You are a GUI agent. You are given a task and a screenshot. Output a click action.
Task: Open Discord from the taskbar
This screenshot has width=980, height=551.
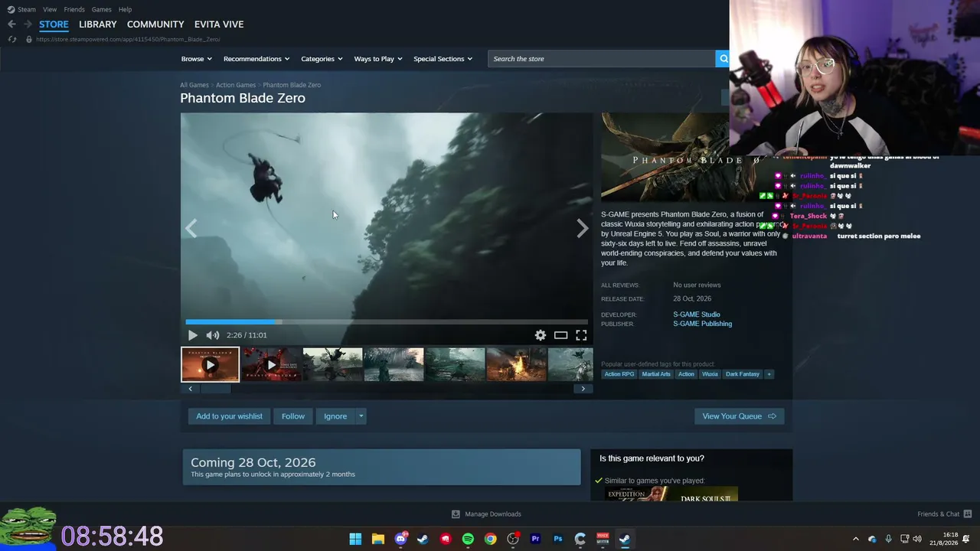(x=400, y=539)
